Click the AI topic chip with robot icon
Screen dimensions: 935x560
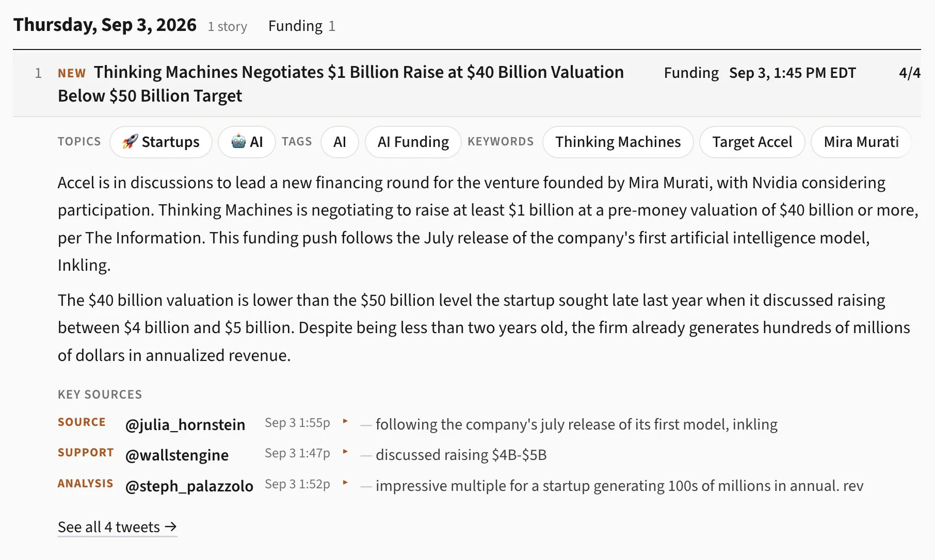pos(247,142)
